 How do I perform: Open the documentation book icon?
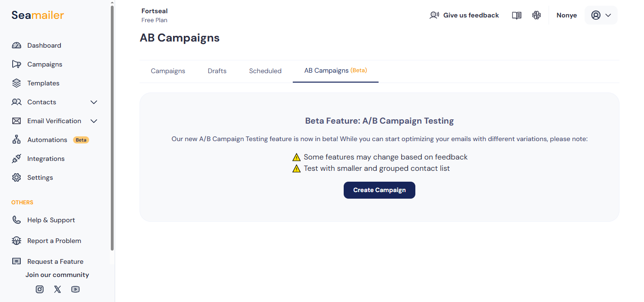coord(517,16)
